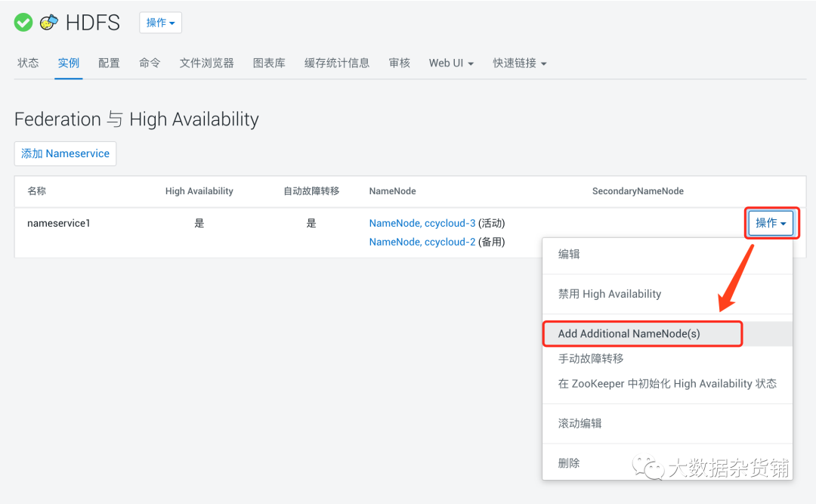Open the NameNode, ccycloud-3 link
816x504 pixels.
[422, 223]
